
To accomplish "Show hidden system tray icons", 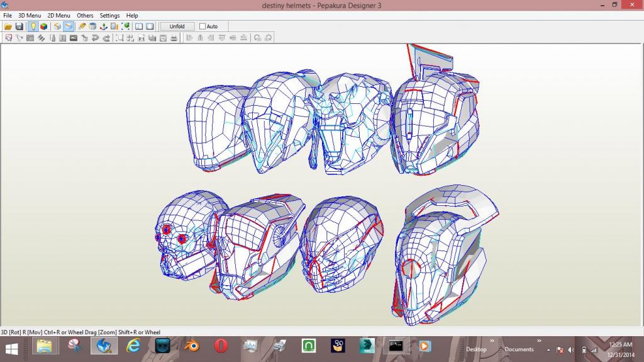I will point(548,349).
